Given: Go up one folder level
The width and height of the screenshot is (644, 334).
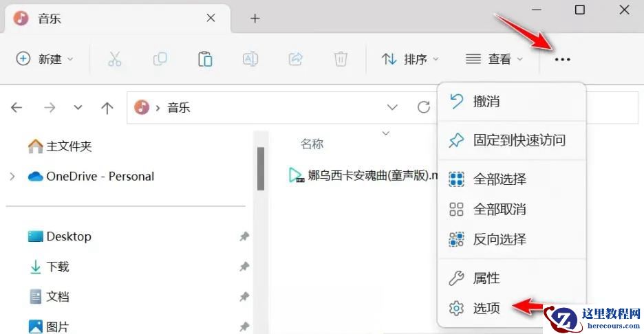Looking at the screenshot, I should [x=107, y=108].
